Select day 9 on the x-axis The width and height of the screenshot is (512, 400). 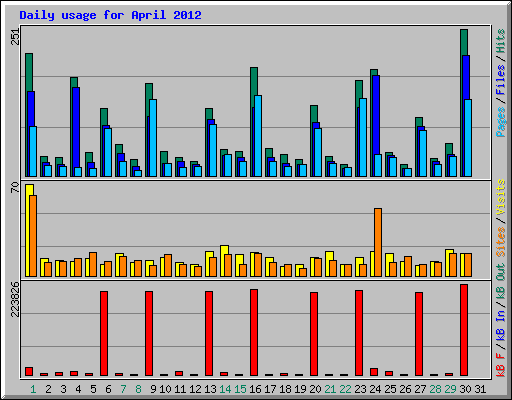pyautogui.click(x=153, y=389)
